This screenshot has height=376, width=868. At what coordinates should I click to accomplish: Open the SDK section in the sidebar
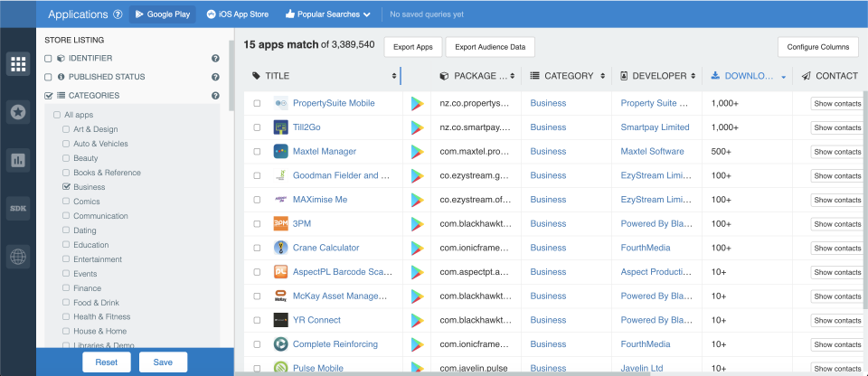(18, 209)
